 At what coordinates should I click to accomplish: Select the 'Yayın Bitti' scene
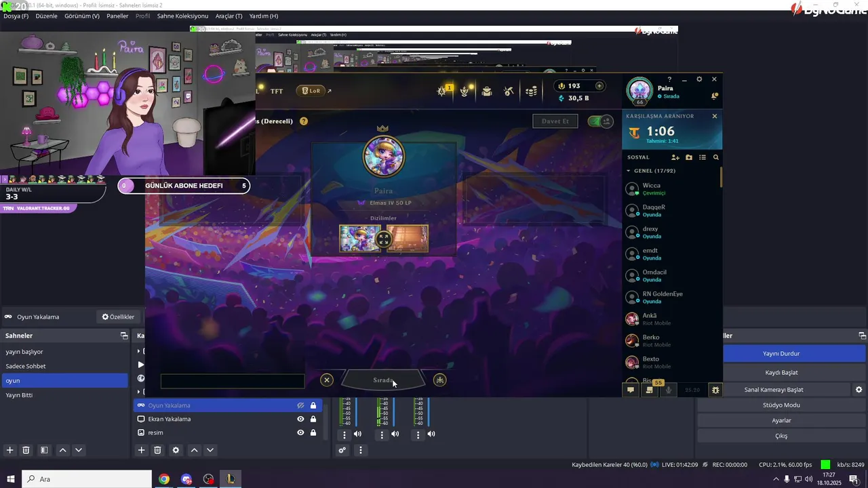pos(65,394)
